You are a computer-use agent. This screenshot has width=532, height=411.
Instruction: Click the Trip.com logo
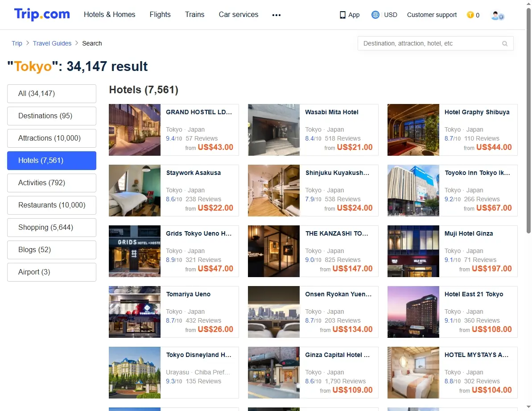[x=42, y=14]
